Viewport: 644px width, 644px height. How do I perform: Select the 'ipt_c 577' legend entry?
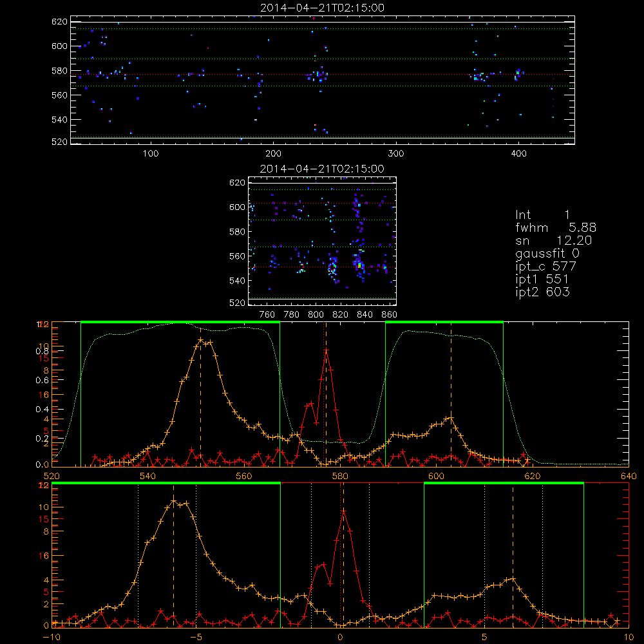(546, 267)
